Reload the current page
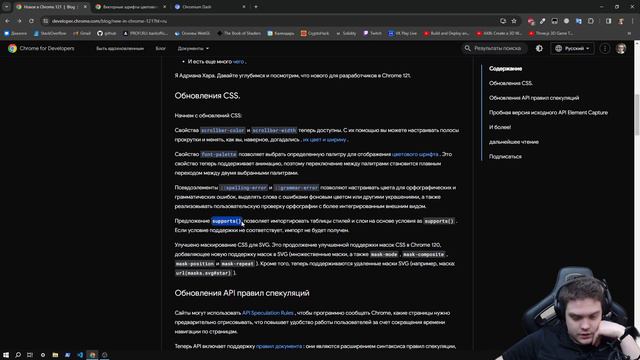 [x=31, y=21]
